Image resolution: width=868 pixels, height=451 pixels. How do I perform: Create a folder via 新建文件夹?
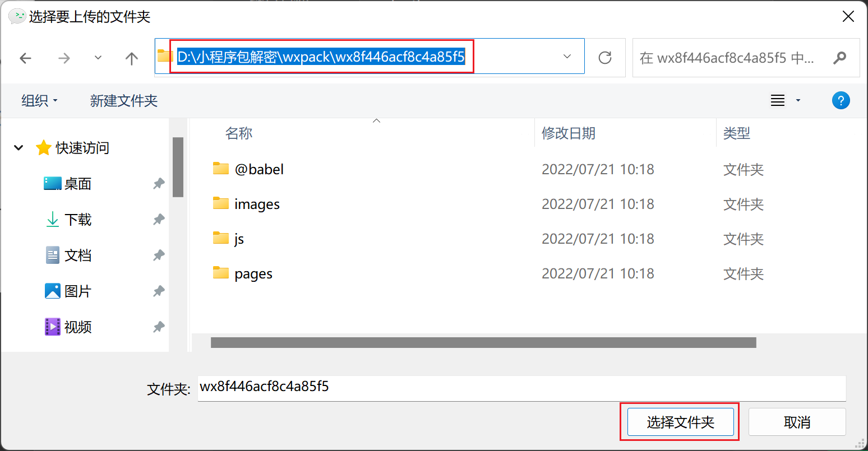(124, 101)
